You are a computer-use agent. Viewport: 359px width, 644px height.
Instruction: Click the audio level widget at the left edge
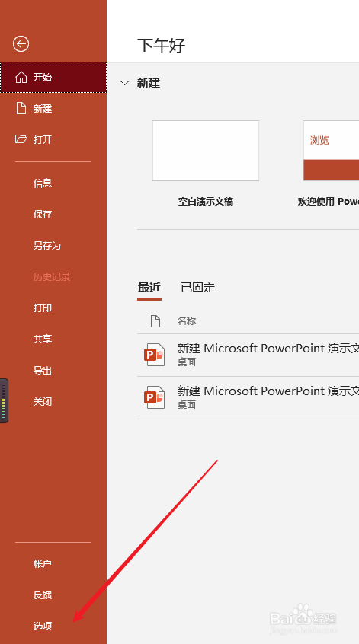tap(4, 400)
